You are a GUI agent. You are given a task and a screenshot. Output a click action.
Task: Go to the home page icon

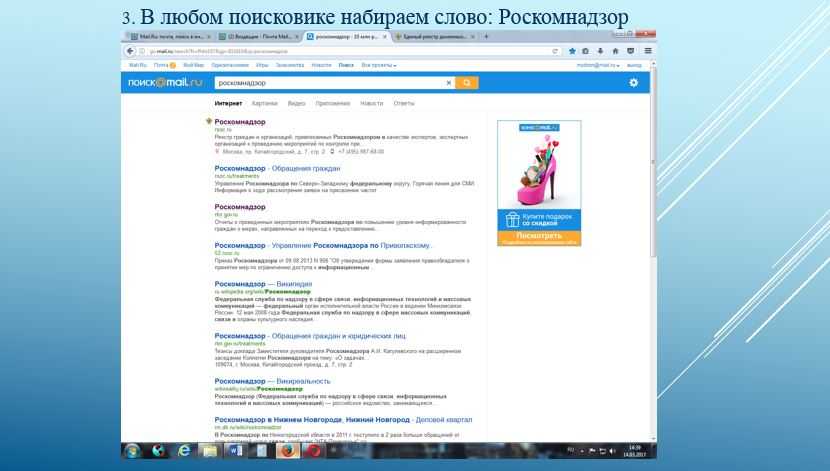pos(615,51)
